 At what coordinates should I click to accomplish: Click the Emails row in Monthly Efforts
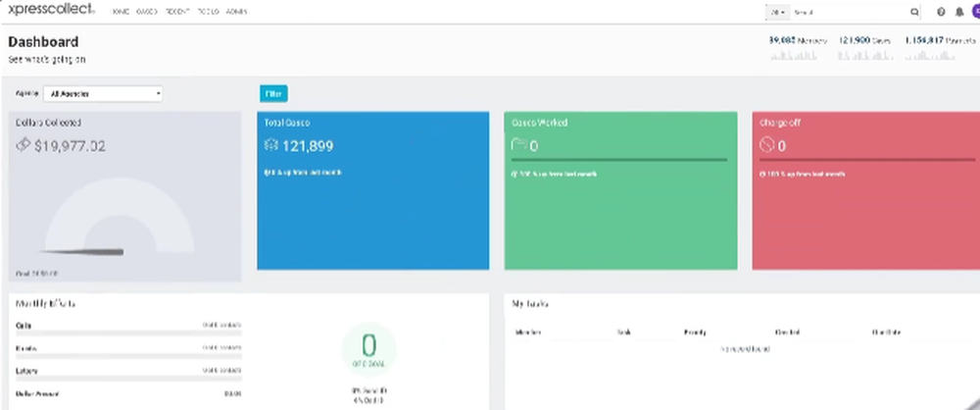click(x=128, y=350)
